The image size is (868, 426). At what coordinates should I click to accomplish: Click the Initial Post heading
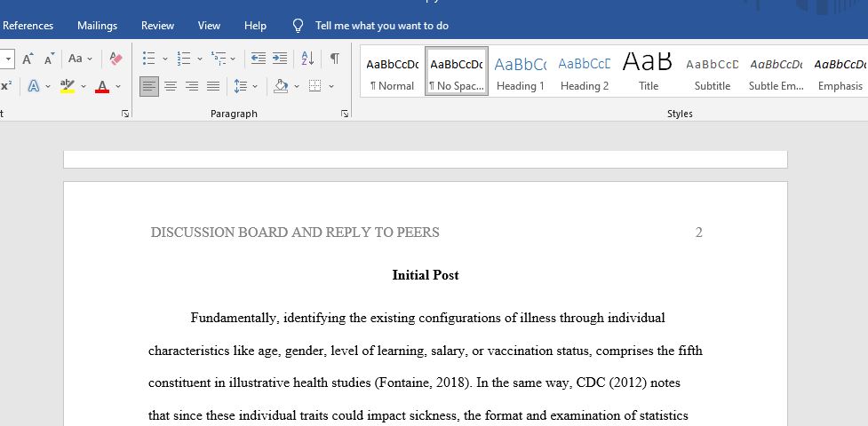click(426, 275)
